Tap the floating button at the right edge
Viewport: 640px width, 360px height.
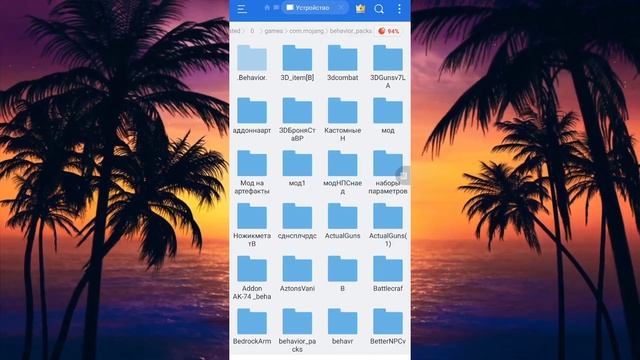point(404,176)
